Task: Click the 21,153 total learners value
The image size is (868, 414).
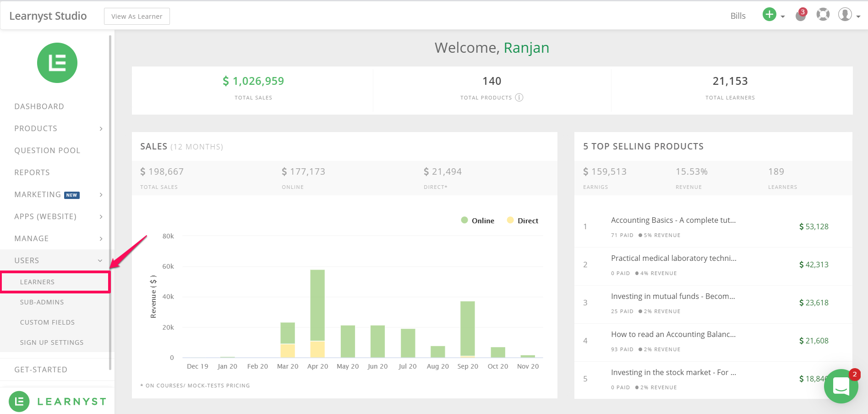Action: click(x=730, y=81)
